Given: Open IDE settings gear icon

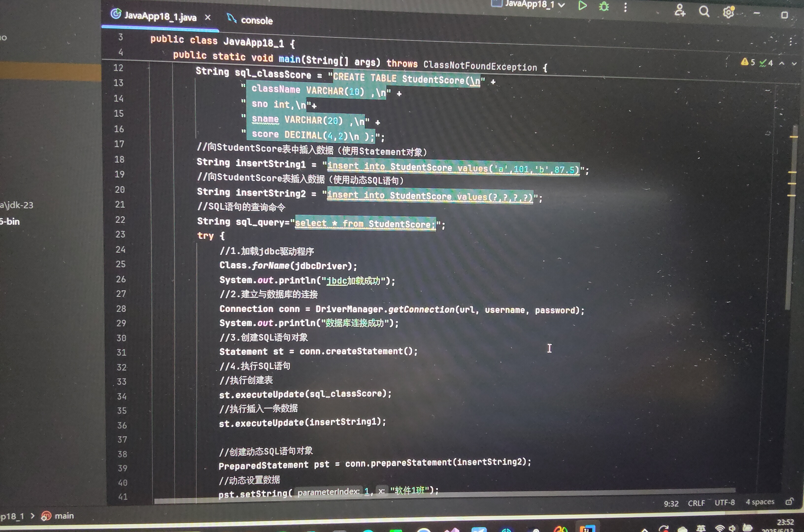Looking at the screenshot, I should tap(728, 13).
